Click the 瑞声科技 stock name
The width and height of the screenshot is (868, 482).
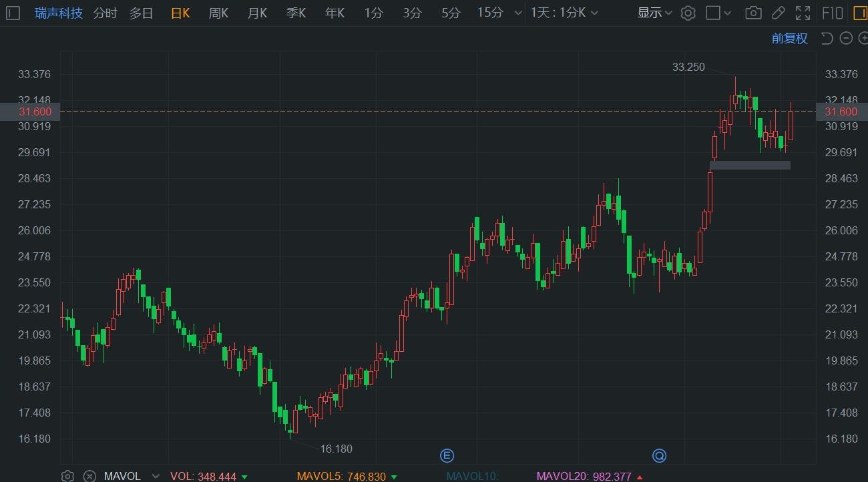59,13
